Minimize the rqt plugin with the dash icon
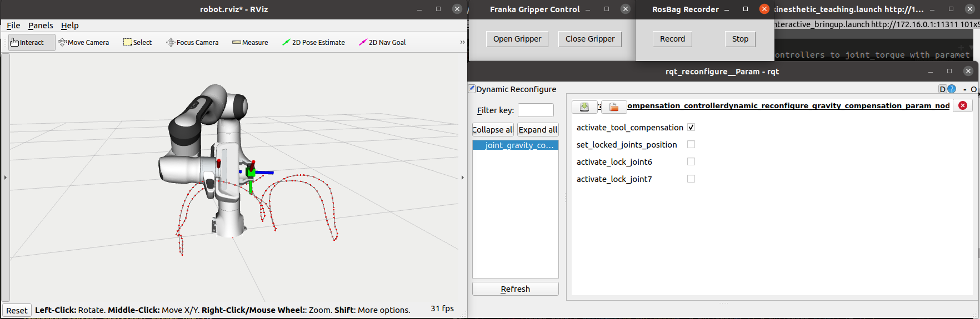 [965, 89]
